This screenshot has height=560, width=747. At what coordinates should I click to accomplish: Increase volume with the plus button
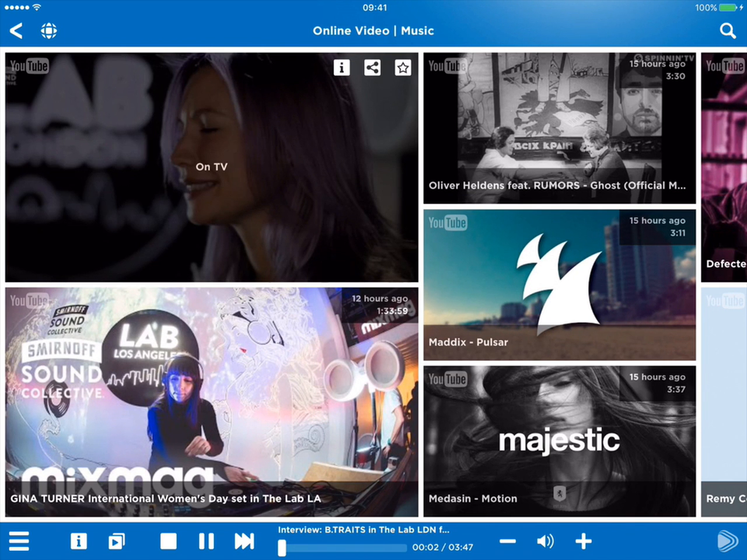[x=584, y=541]
